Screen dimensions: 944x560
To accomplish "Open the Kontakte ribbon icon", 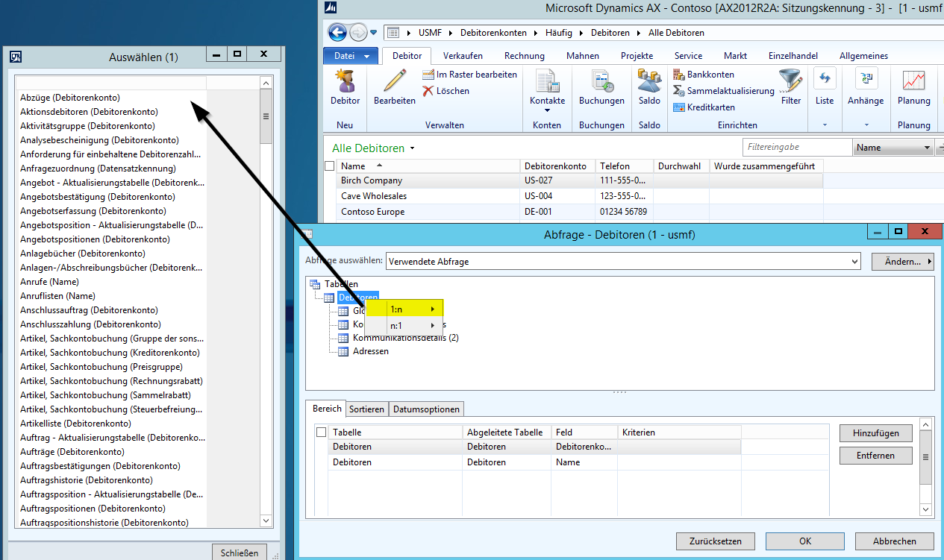I will pyautogui.click(x=547, y=81).
